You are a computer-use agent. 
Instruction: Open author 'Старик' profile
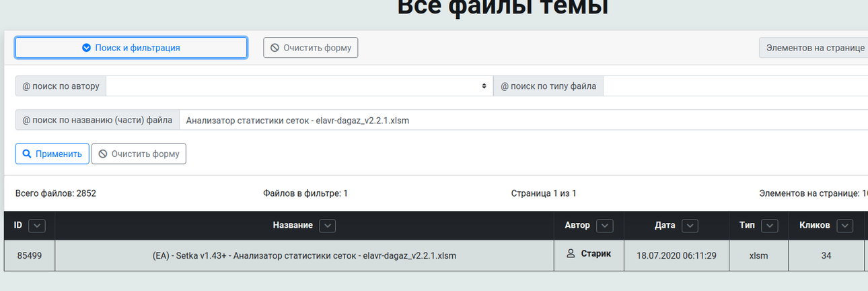coord(596,254)
